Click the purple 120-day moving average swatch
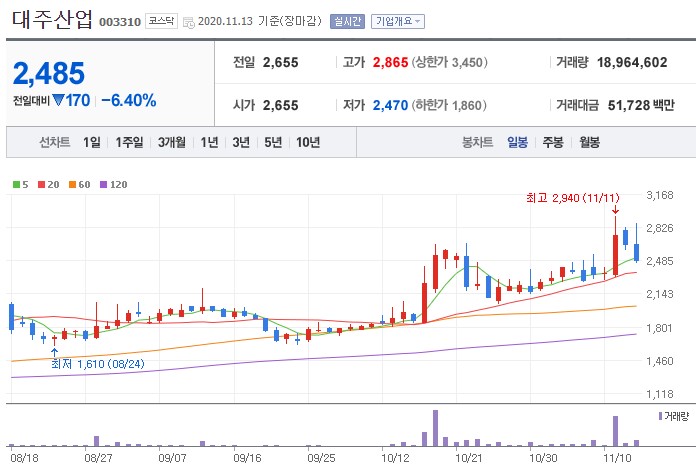Screen dimensions: 696x467 point(103,185)
